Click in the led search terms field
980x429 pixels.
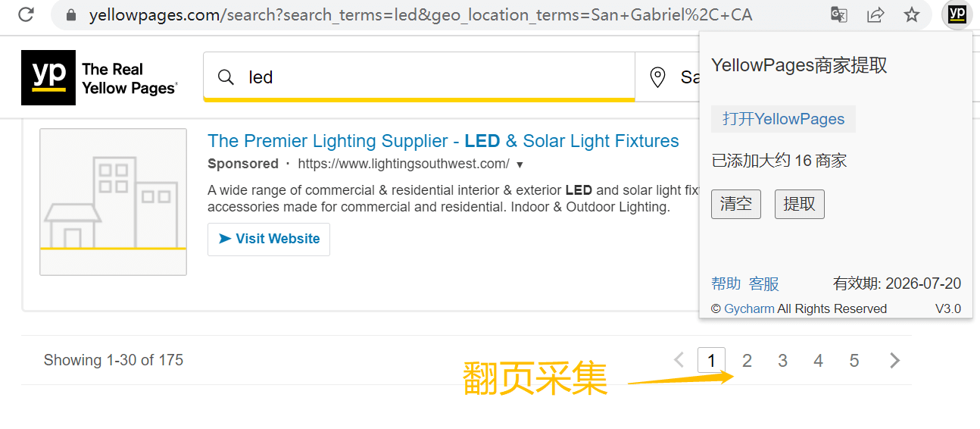click(419, 77)
